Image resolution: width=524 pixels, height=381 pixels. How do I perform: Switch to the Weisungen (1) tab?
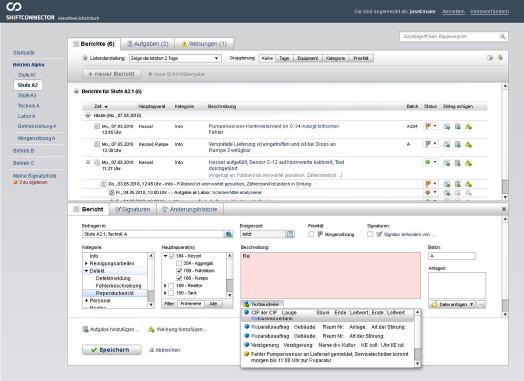pos(204,44)
